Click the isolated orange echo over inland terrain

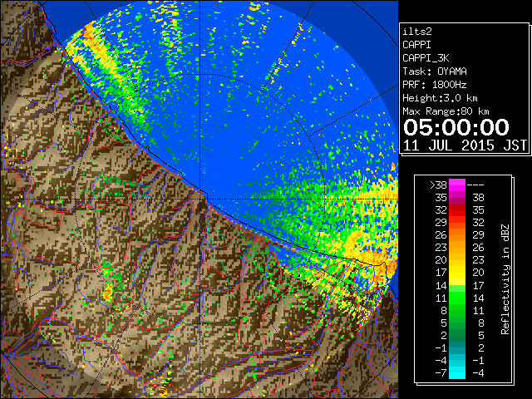108,293
